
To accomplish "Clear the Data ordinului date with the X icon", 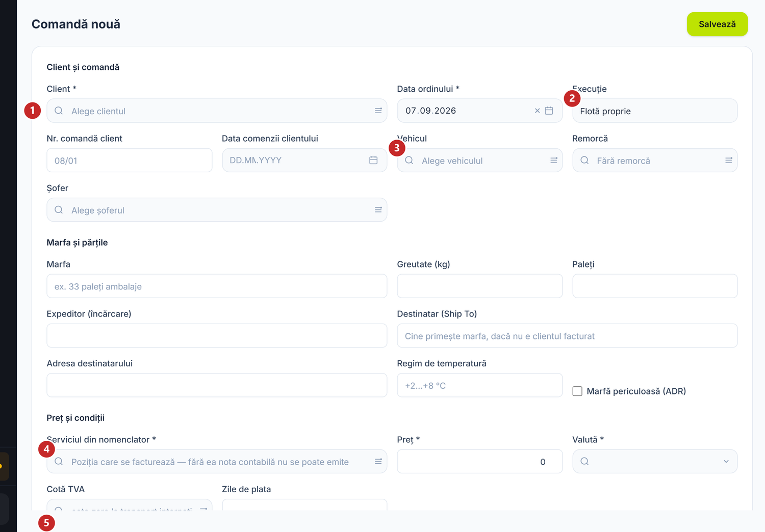I will (x=537, y=111).
